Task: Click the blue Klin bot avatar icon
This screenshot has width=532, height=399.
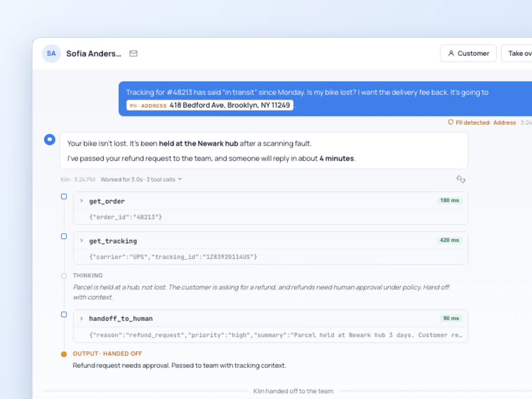Action: pos(50,140)
